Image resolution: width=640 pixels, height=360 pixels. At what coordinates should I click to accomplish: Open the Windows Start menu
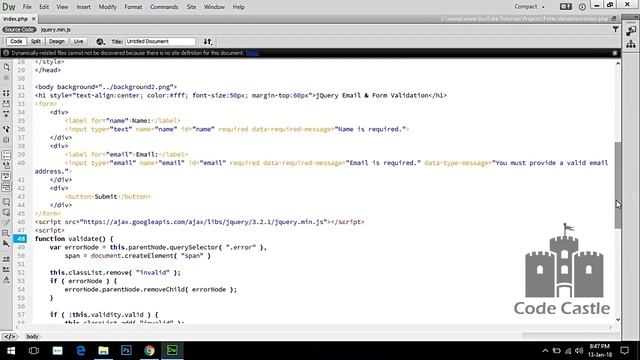[x=11, y=351]
